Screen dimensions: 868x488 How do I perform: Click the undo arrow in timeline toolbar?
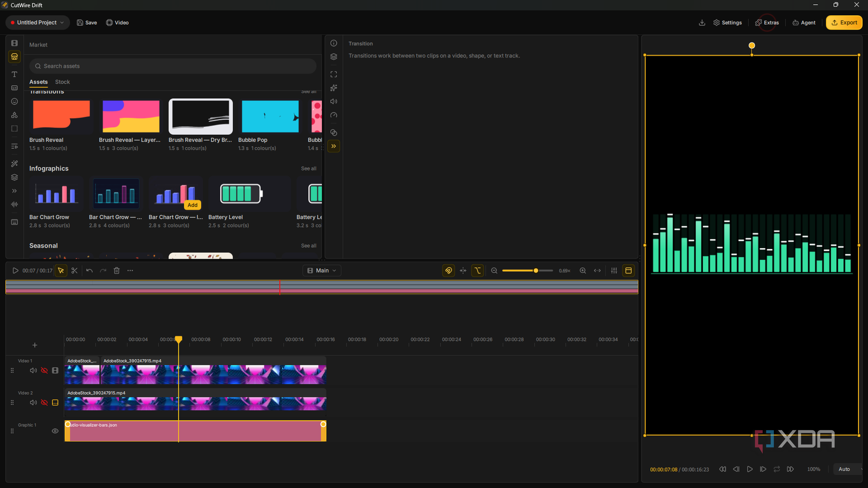point(89,270)
